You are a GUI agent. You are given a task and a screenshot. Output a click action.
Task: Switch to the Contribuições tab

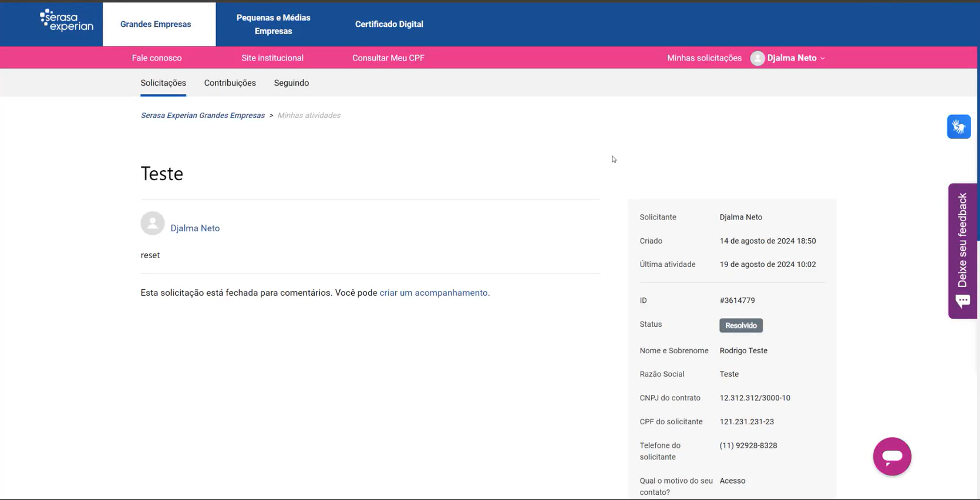point(230,83)
